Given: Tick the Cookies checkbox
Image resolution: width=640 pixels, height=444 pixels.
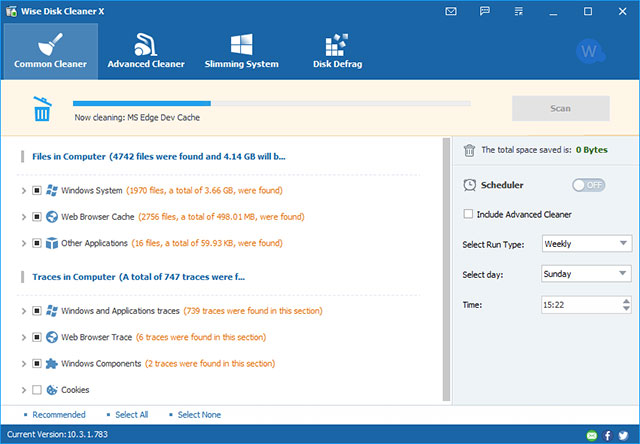Looking at the screenshot, I should [x=37, y=390].
